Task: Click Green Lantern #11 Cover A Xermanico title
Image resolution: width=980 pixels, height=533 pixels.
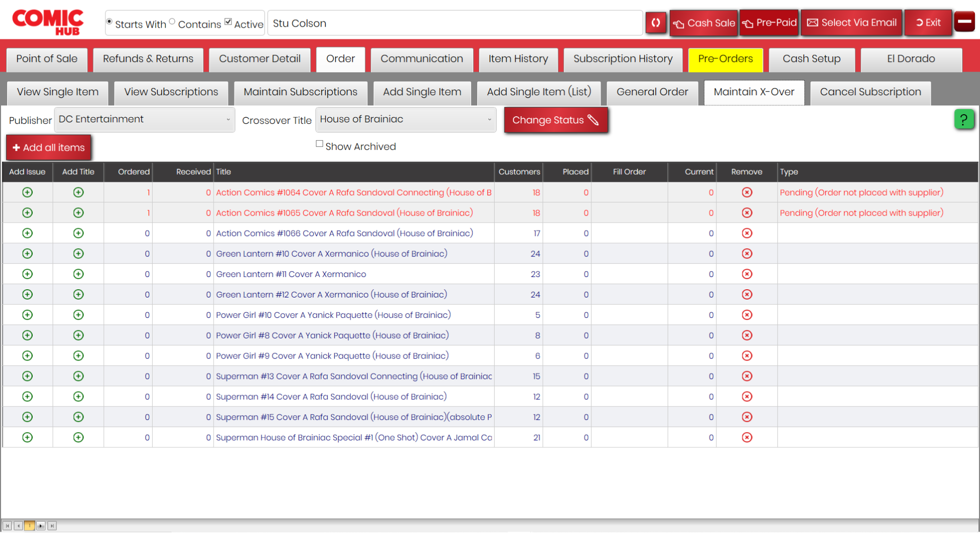Action: (x=291, y=274)
